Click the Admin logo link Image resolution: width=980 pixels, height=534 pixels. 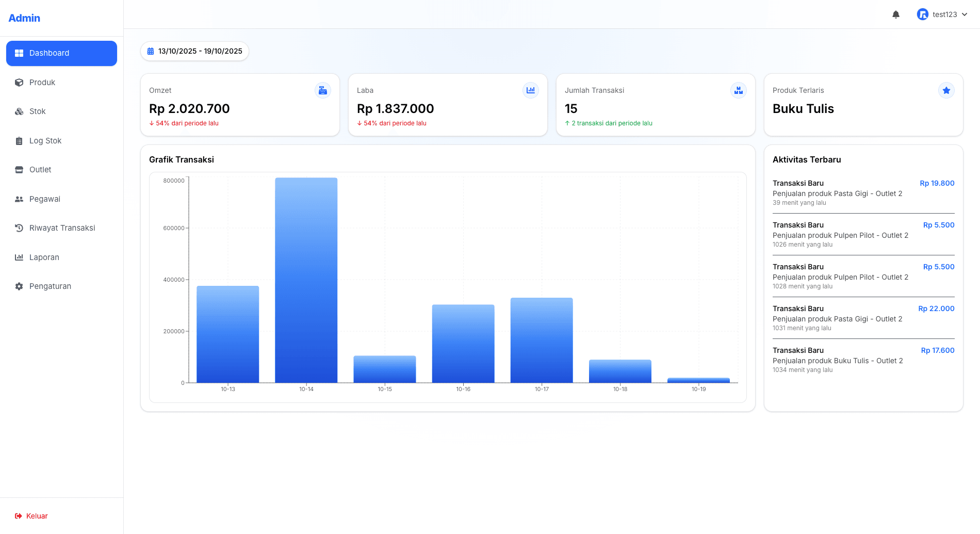point(24,18)
